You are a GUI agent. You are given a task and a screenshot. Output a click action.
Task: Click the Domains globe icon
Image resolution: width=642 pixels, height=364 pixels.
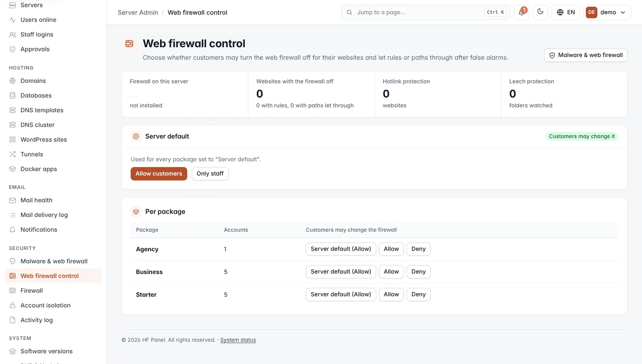(x=12, y=81)
